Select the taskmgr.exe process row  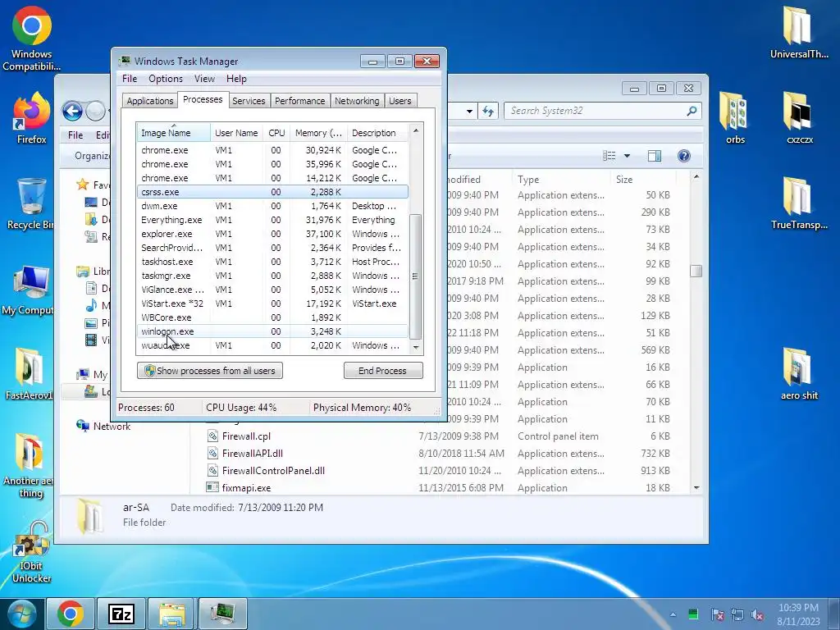tap(272, 276)
